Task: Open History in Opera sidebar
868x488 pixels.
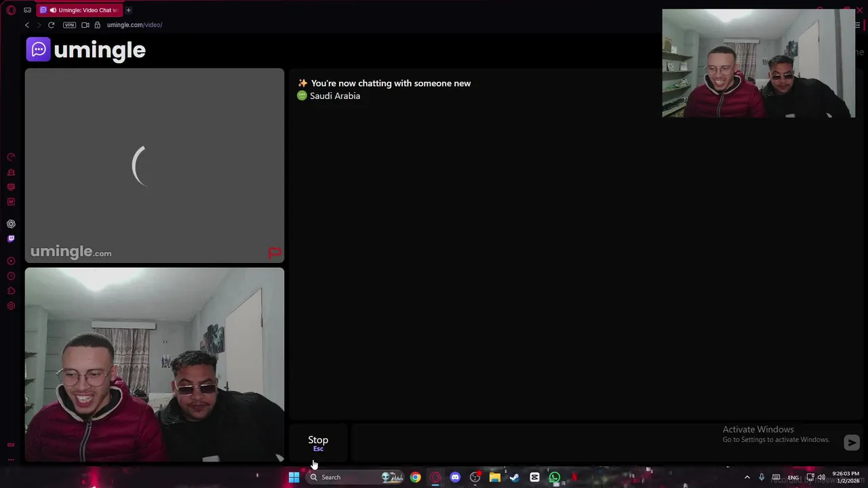Action: coord(11,276)
